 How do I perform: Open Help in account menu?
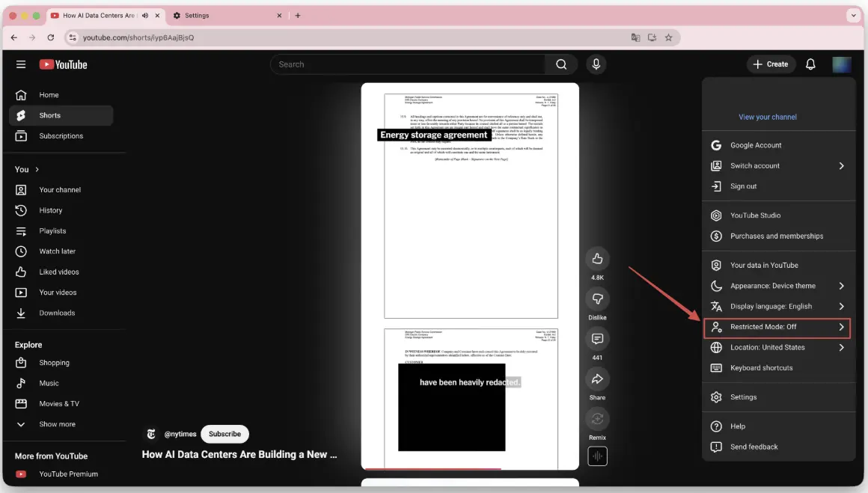click(779, 426)
